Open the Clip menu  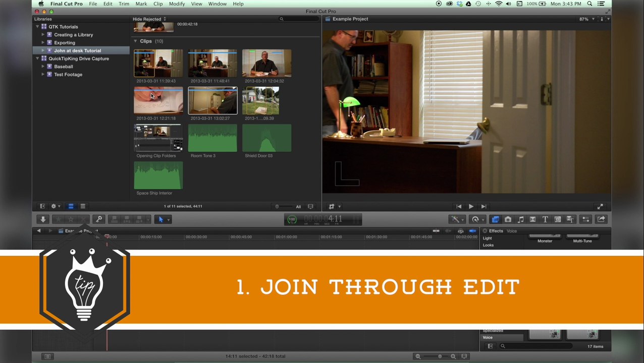(158, 4)
